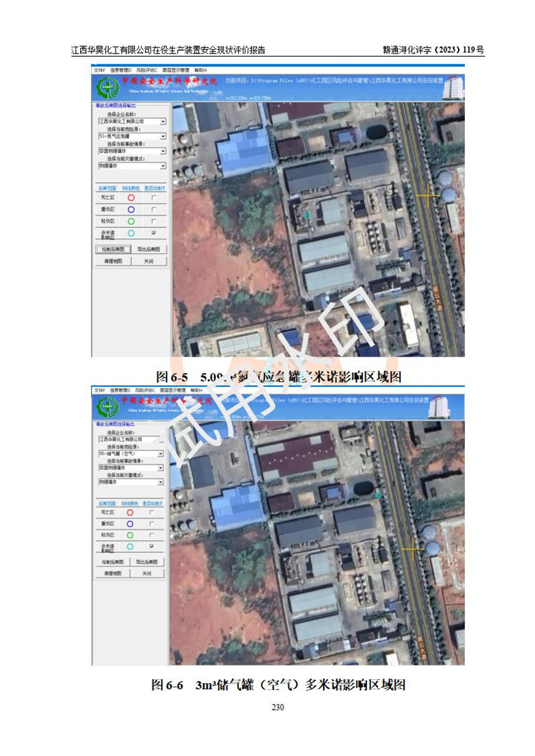
Task: Expand the company name dropdown in the upper panel
Action: (163, 122)
